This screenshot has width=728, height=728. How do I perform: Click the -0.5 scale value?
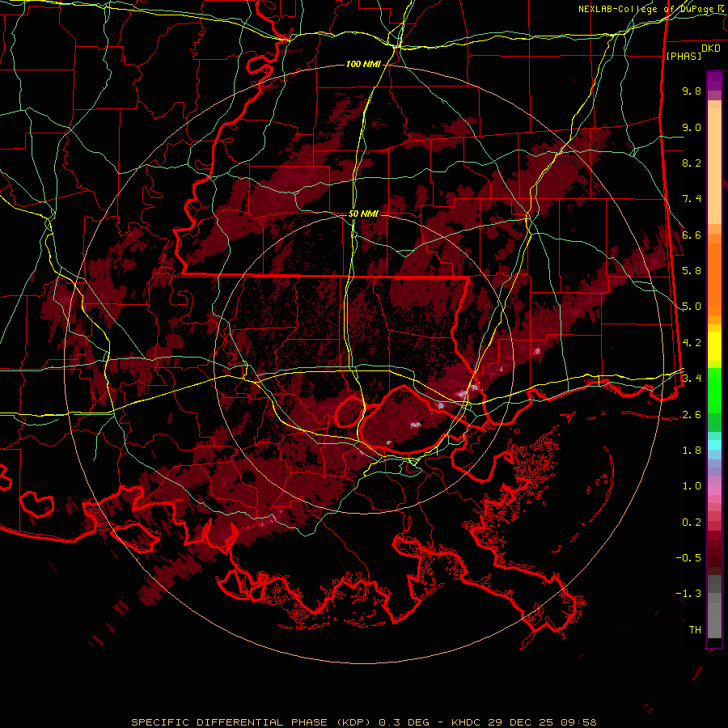[x=688, y=558]
